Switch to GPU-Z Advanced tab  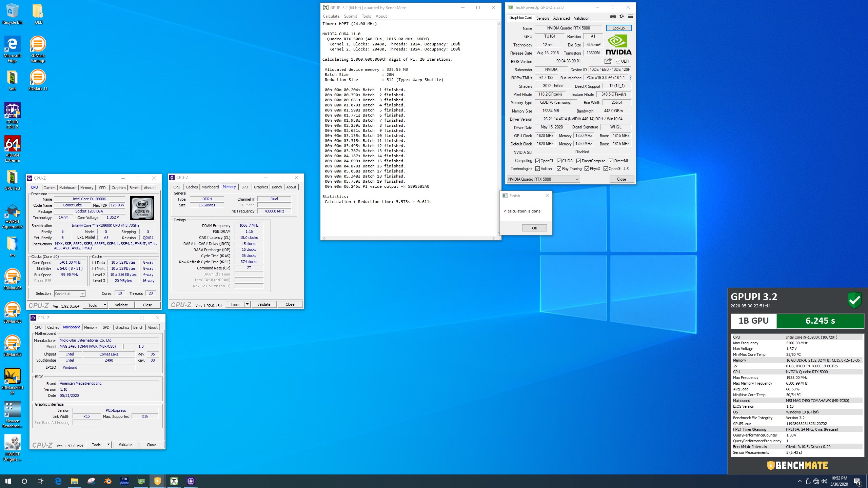[x=561, y=18]
